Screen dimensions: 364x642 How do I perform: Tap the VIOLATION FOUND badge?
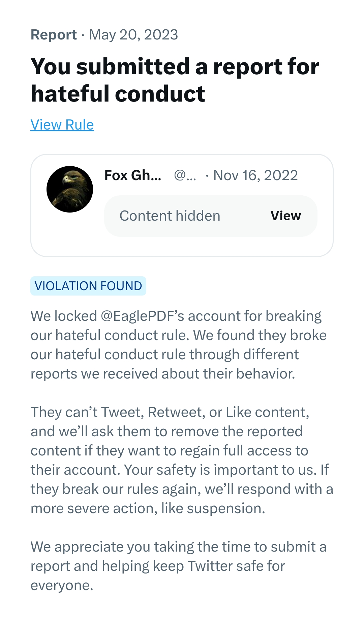(x=88, y=286)
